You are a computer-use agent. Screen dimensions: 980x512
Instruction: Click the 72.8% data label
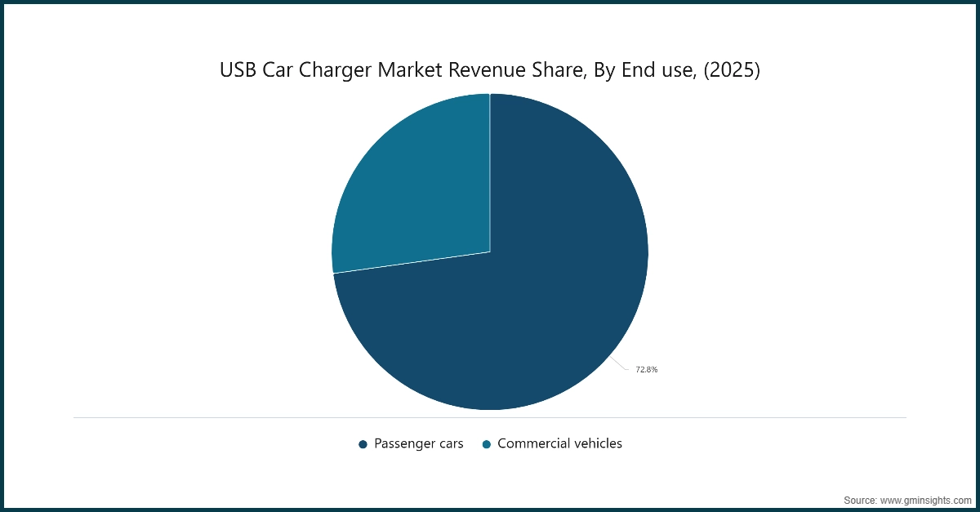646,370
